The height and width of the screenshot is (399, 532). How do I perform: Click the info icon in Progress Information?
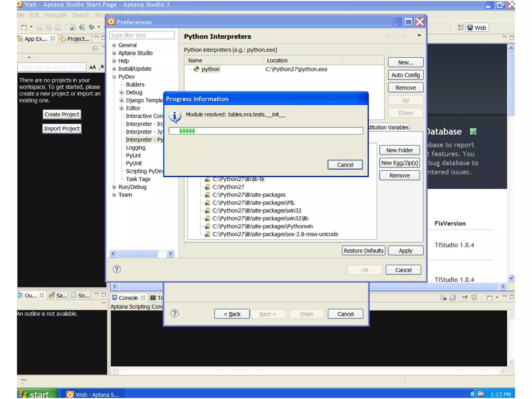click(175, 117)
